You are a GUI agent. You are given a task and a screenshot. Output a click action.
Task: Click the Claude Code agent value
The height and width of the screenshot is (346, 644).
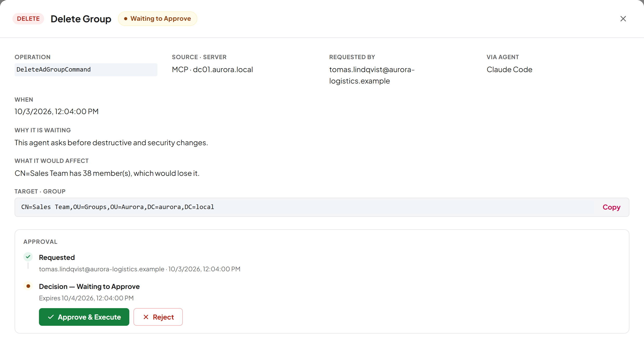(509, 70)
